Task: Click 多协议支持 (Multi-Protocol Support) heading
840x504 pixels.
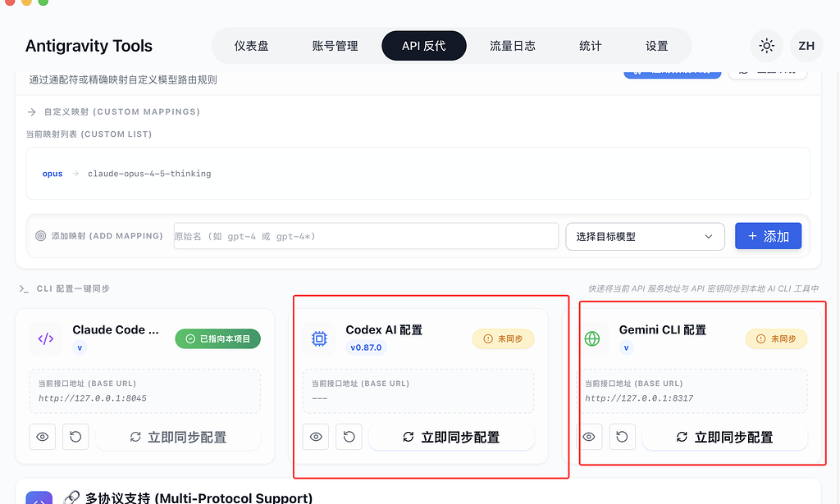Action: click(199, 498)
